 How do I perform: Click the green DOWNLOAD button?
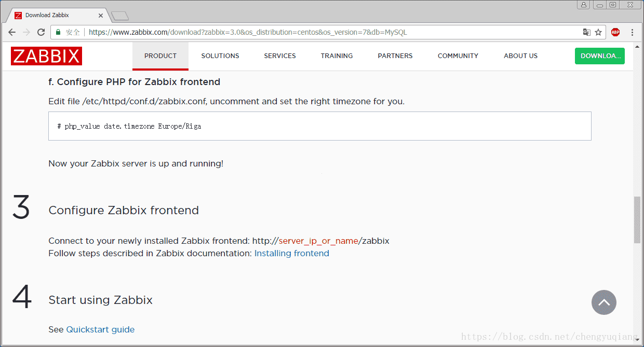(x=600, y=56)
